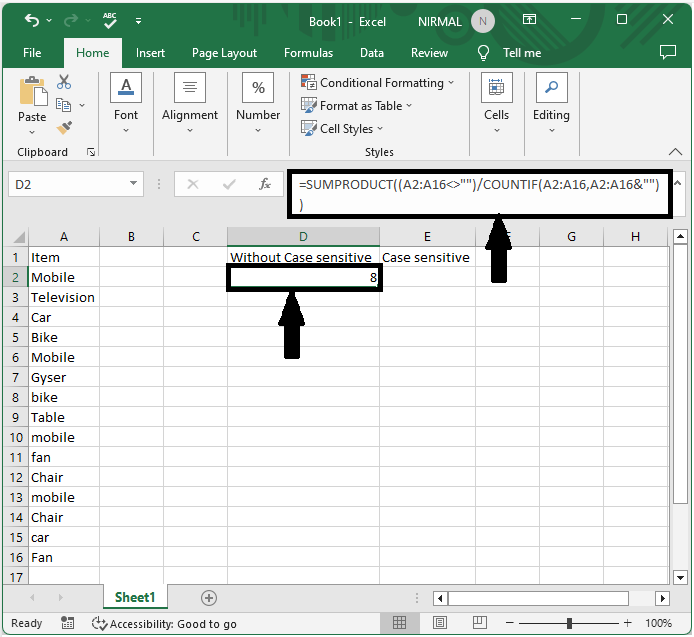Open the File tab
This screenshot has height=637, width=694.
coord(32,53)
